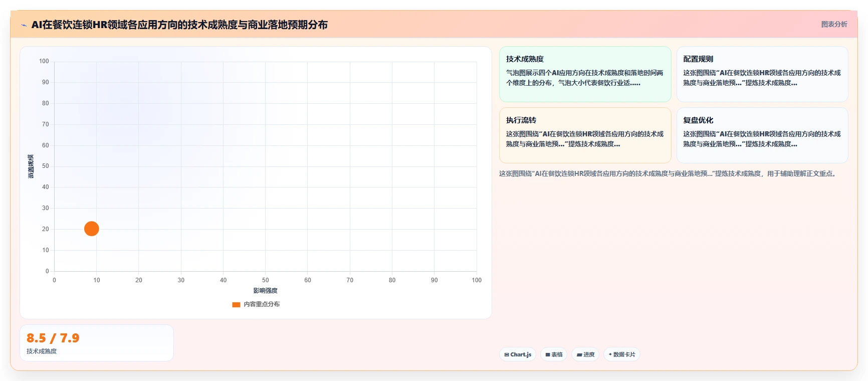Screen dimensions: 868x381
Task: Click the Chart.js tag icon
Action: tap(507, 354)
